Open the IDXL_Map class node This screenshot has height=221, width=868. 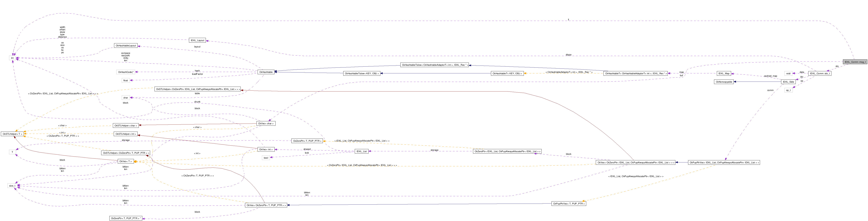pyautogui.click(x=723, y=73)
